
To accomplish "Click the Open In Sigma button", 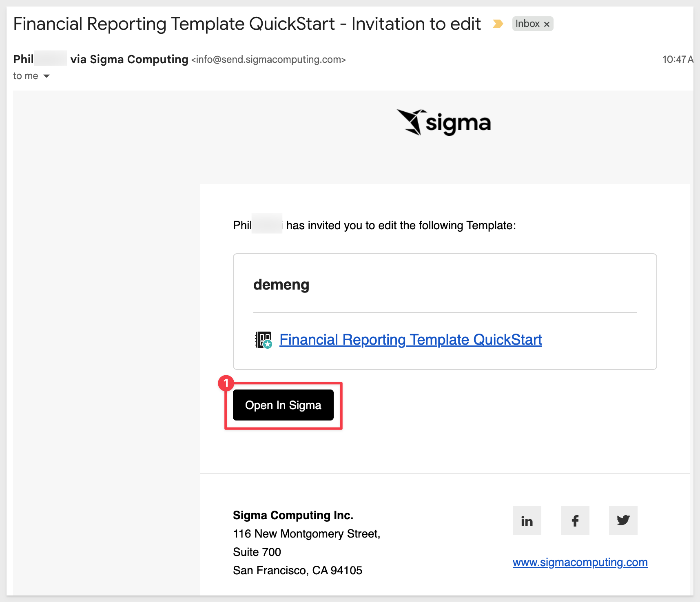I will tap(283, 405).
